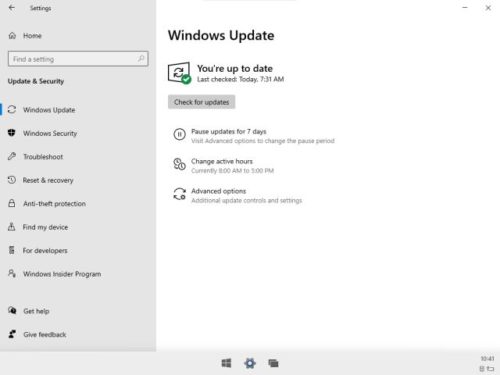Click the Give feedback link

coord(45,334)
